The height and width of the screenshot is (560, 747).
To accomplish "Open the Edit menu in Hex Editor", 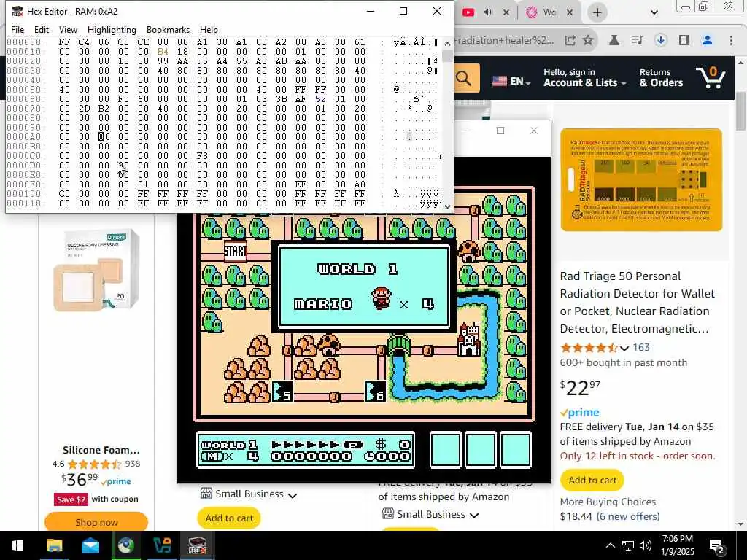I will (x=42, y=29).
